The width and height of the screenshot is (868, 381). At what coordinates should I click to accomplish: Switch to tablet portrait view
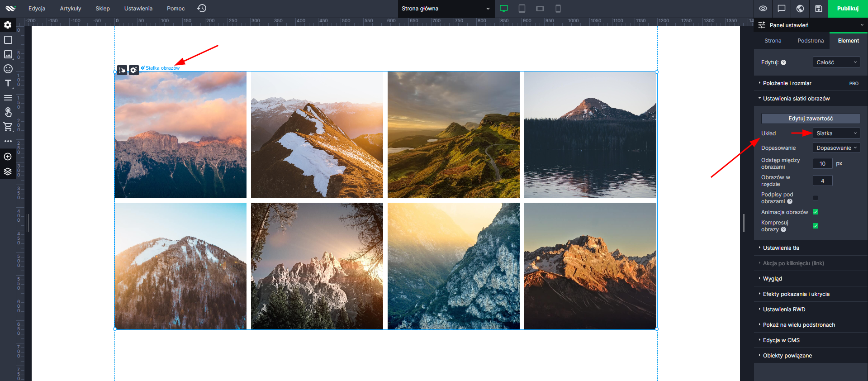[x=522, y=9]
